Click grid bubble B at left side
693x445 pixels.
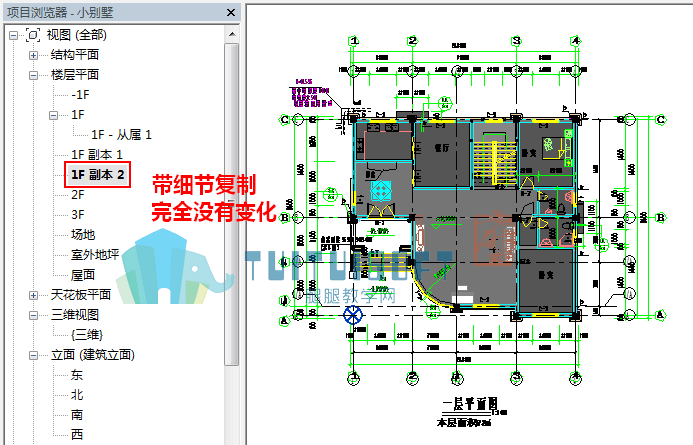tap(285, 217)
